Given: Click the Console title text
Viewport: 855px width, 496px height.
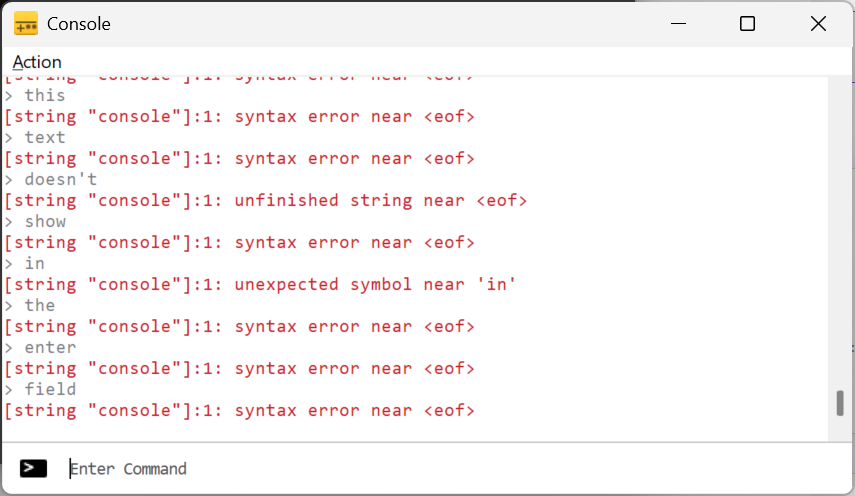Looking at the screenshot, I should pos(79,24).
